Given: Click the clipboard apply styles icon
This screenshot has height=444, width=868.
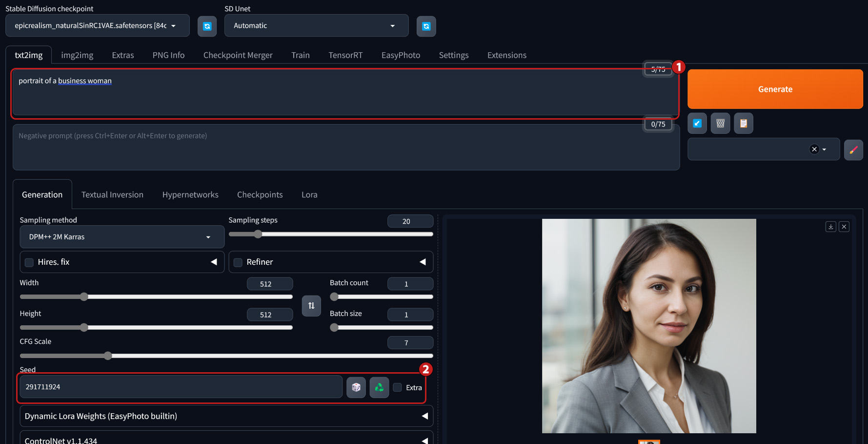Looking at the screenshot, I should [x=744, y=124].
